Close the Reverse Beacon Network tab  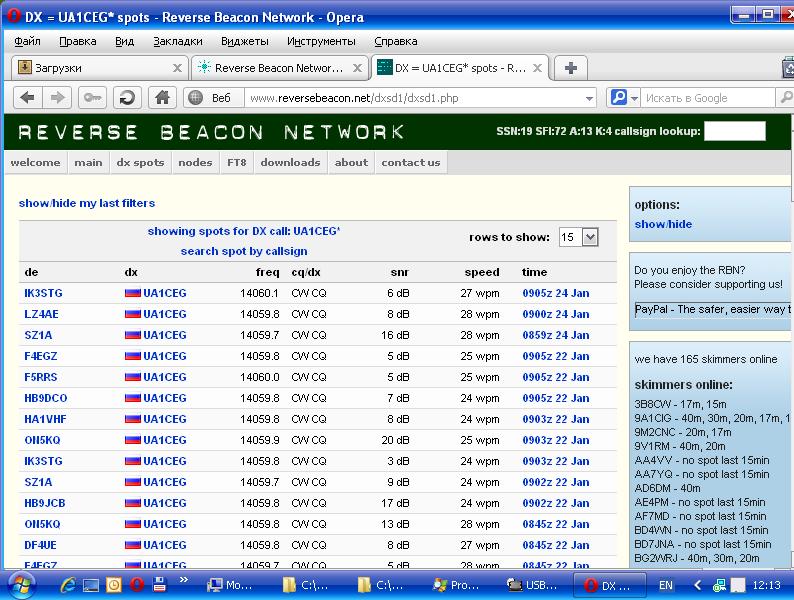358,68
